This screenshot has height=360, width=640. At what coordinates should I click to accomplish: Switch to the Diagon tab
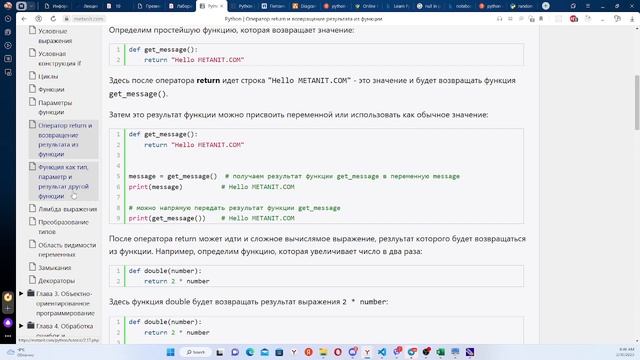click(304, 6)
